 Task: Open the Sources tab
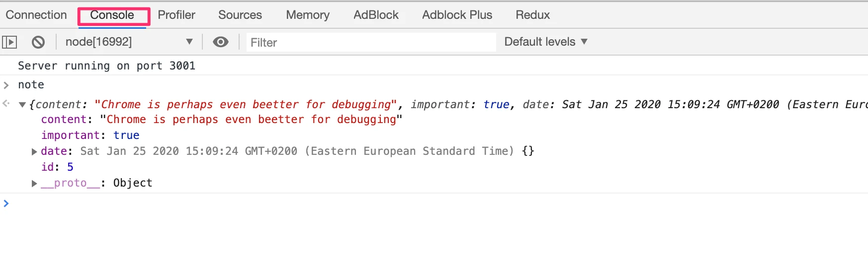240,15
